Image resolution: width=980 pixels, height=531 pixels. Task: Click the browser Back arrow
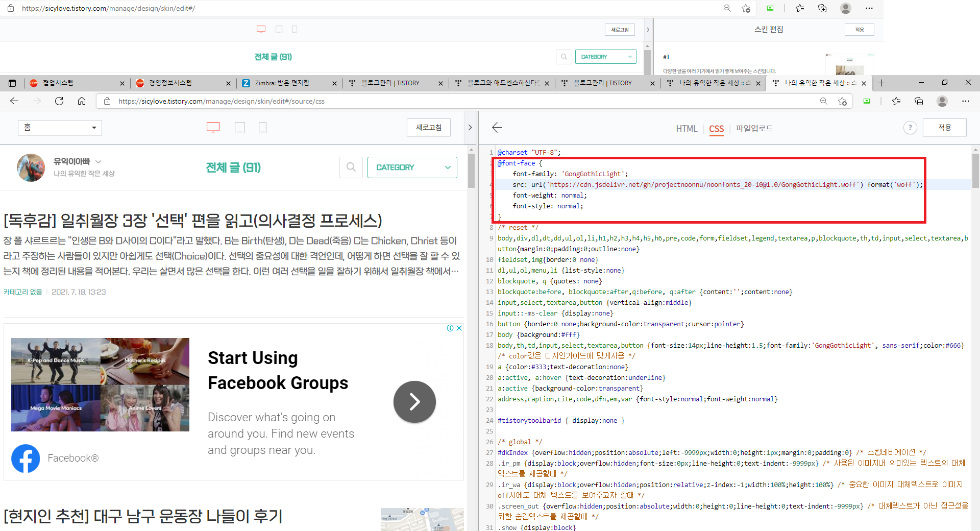click(14, 101)
